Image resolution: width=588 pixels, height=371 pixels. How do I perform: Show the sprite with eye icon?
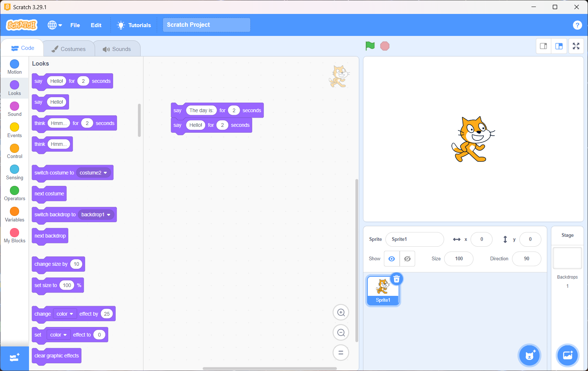pyautogui.click(x=392, y=259)
